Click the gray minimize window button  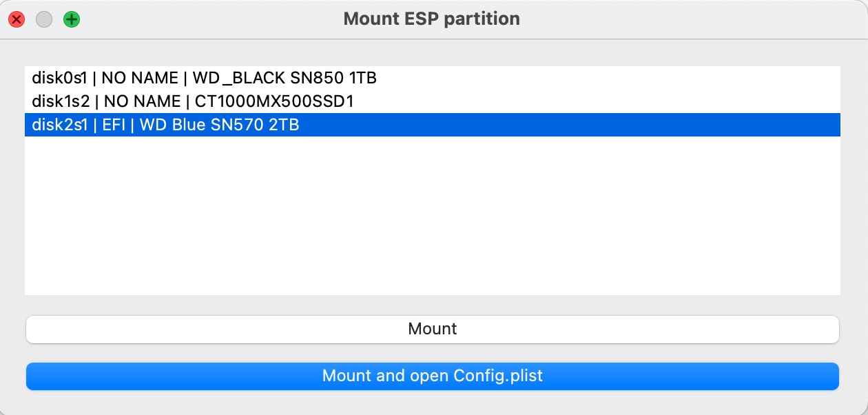tap(44, 19)
